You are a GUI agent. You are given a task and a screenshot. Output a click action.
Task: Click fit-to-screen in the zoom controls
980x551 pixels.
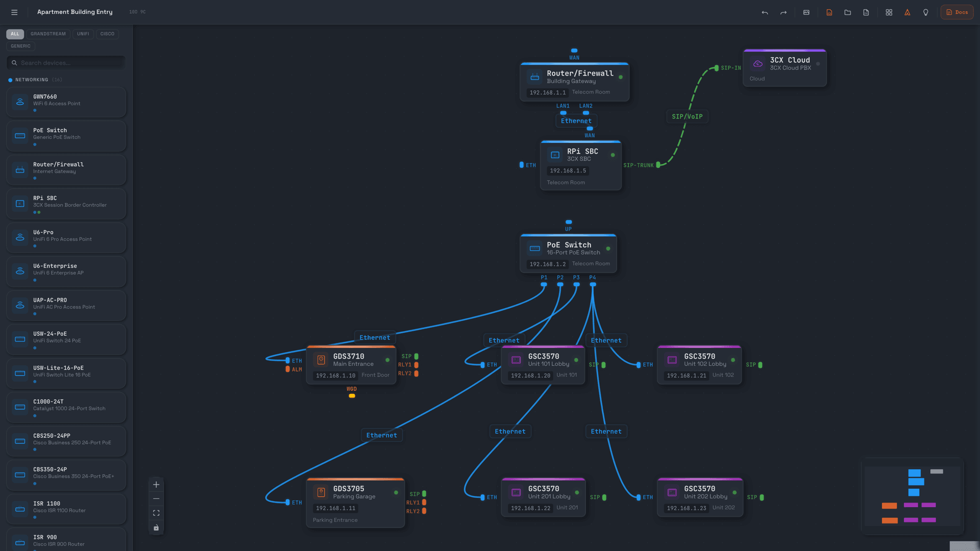(156, 513)
